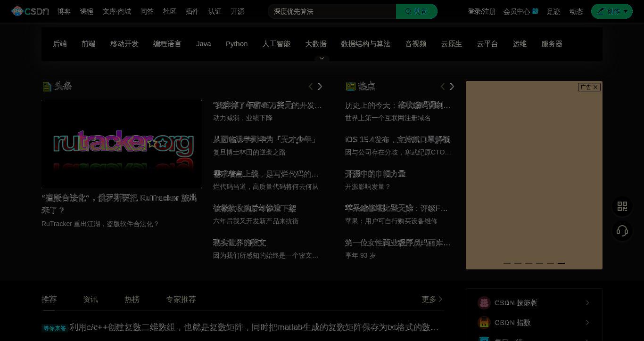Go to next 热点 page arrow
The height and width of the screenshot is (341, 644).
[452, 86]
